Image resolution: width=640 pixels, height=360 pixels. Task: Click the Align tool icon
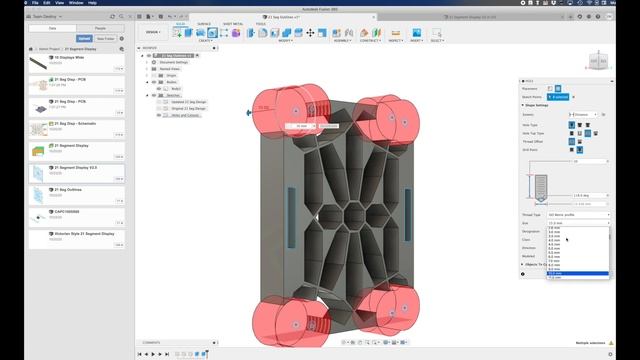(322, 33)
